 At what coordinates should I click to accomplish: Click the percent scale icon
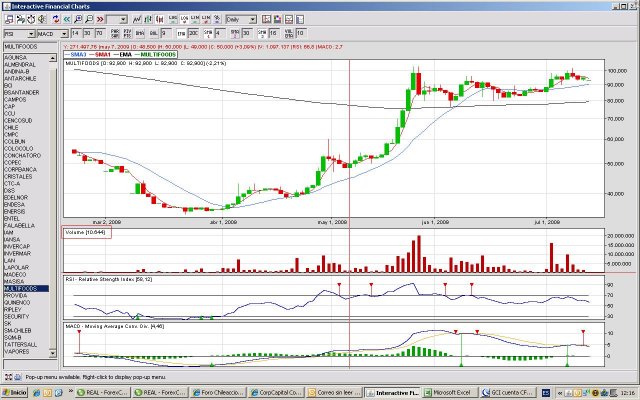217,19
